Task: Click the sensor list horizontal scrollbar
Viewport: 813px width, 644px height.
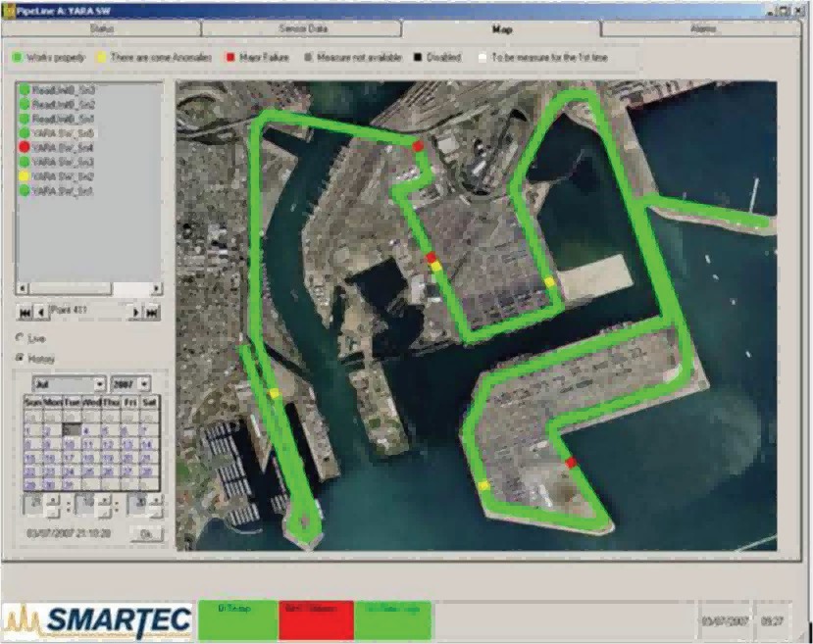Action: (x=88, y=288)
